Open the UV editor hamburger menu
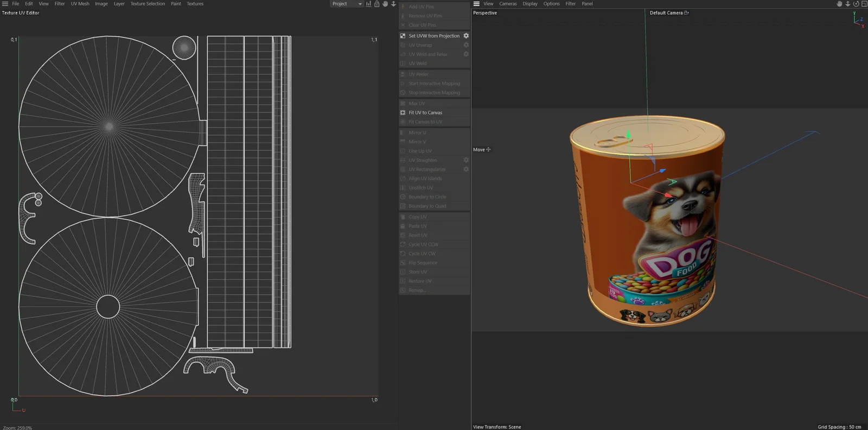The height and width of the screenshot is (430, 868). click(5, 4)
